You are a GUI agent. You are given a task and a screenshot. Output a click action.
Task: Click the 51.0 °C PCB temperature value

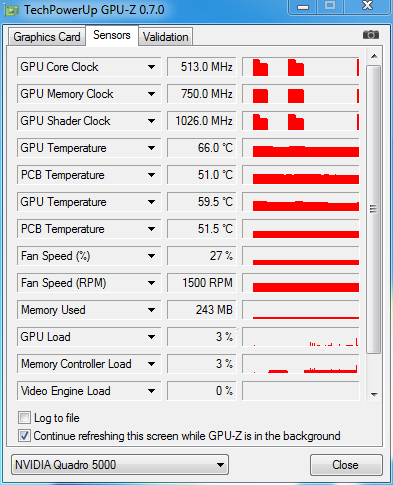202,175
